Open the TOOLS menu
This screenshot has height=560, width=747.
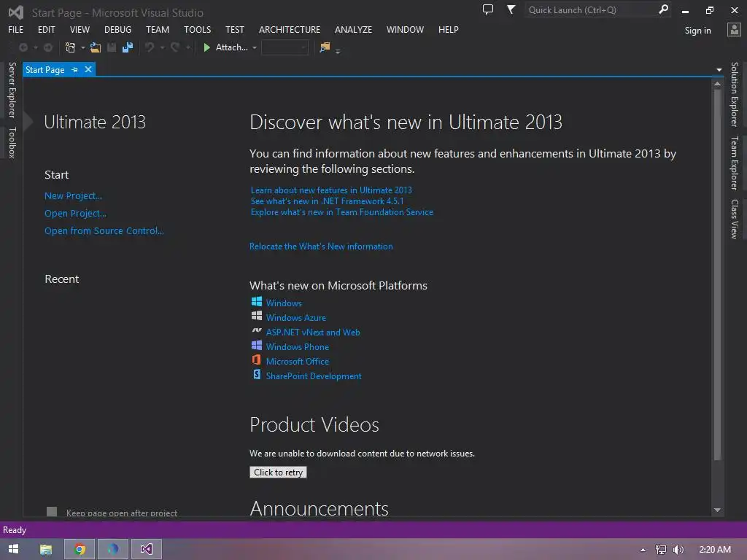tap(197, 29)
